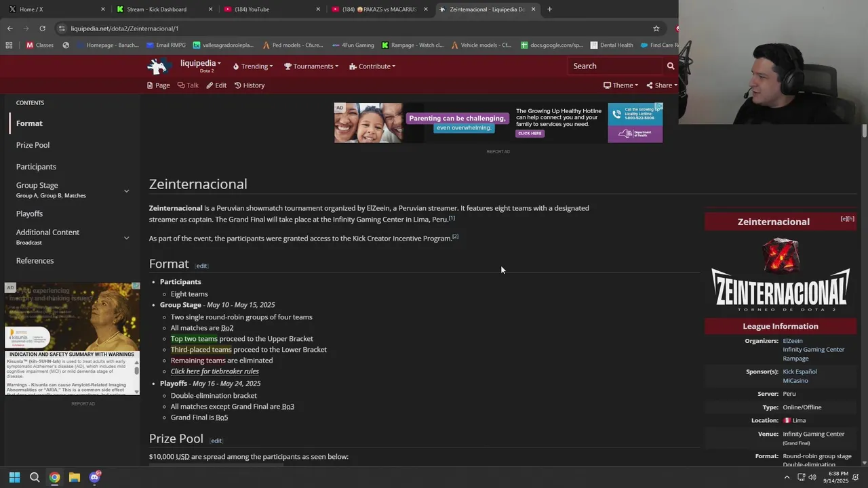The height and width of the screenshot is (488, 868).
Task: Select the Talk tab
Action: point(188,85)
